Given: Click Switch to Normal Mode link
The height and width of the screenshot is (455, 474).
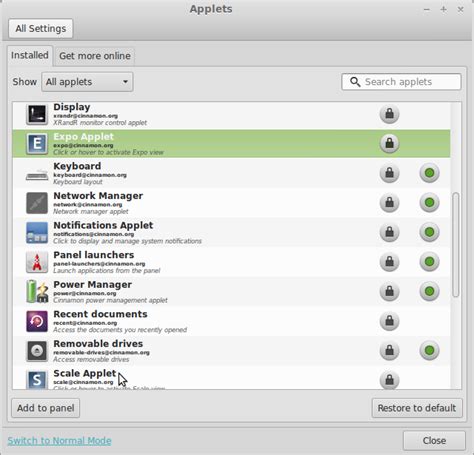Looking at the screenshot, I should 59,441.
